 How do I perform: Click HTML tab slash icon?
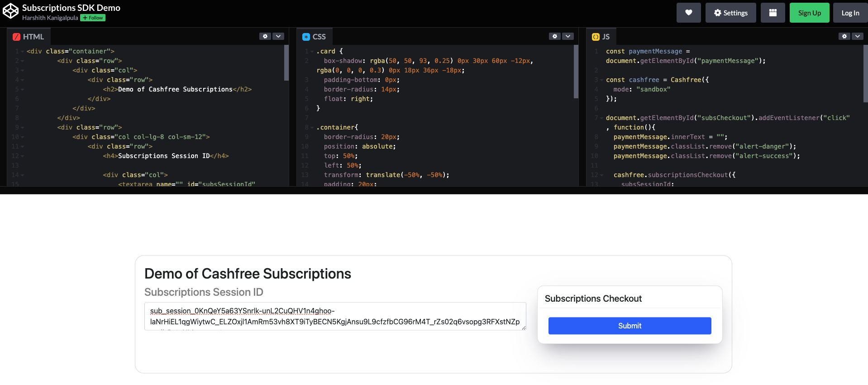(16, 37)
